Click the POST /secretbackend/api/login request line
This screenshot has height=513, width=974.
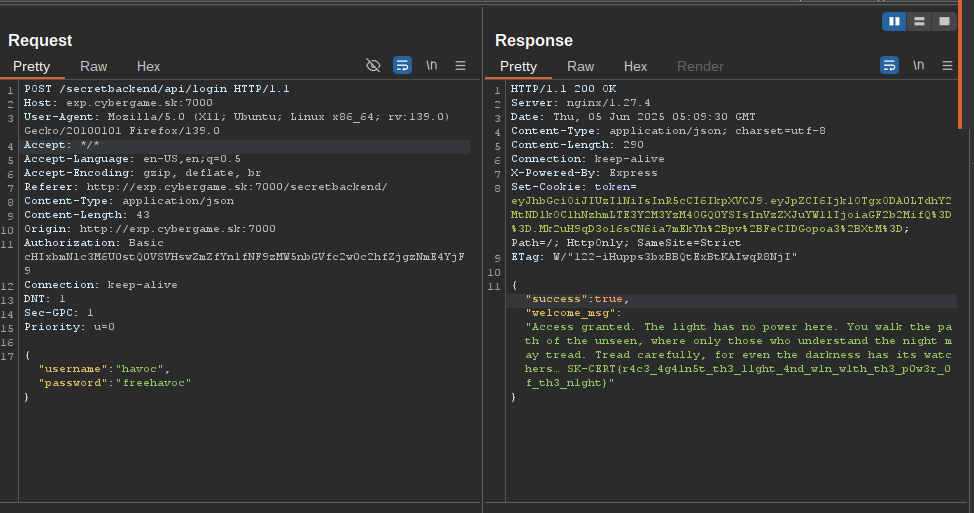[x=157, y=89]
